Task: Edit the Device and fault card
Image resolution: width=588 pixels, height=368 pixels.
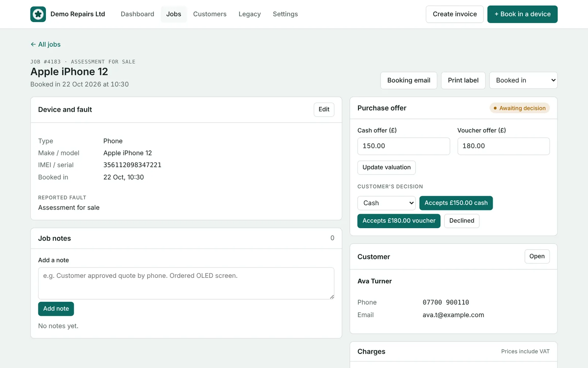Action: (x=324, y=109)
